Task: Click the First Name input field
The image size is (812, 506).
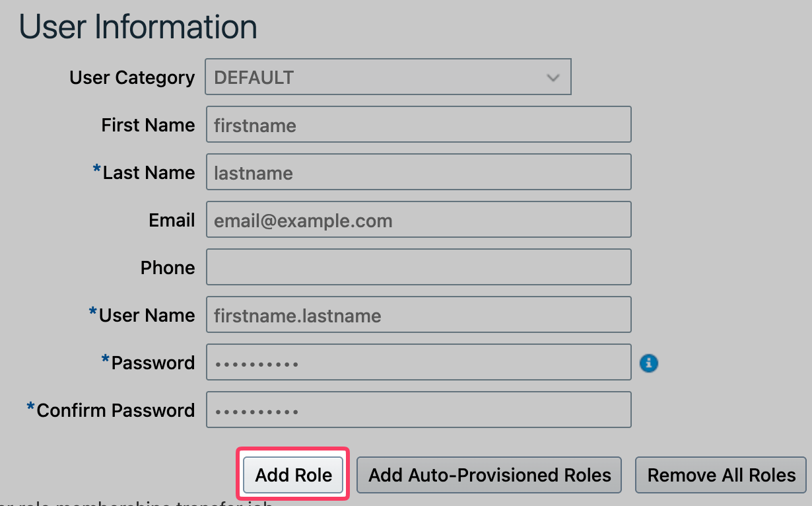Action: pyautogui.click(x=419, y=124)
